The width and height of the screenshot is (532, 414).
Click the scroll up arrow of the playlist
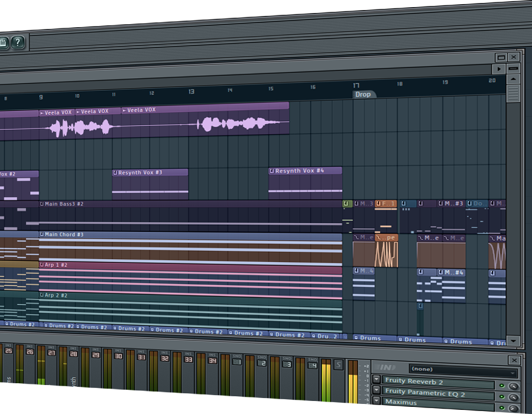513,79
